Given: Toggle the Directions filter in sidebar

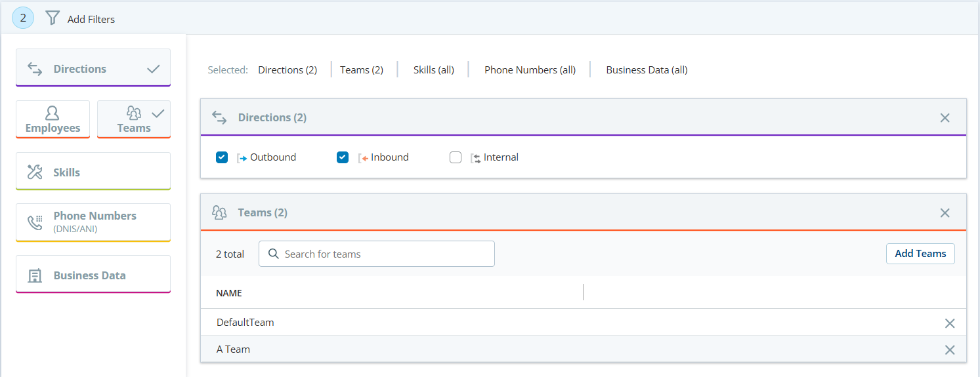Looking at the screenshot, I should coord(93,68).
